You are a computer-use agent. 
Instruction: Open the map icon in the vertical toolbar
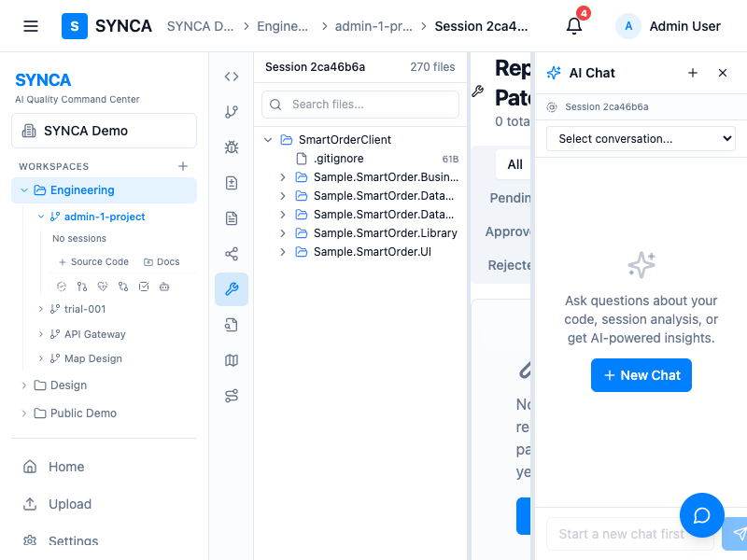point(232,360)
